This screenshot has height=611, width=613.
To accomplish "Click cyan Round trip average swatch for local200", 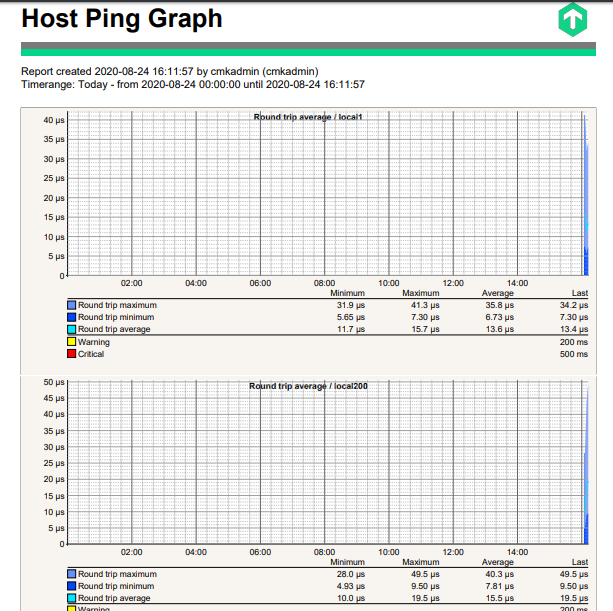I will click(x=71, y=598).
